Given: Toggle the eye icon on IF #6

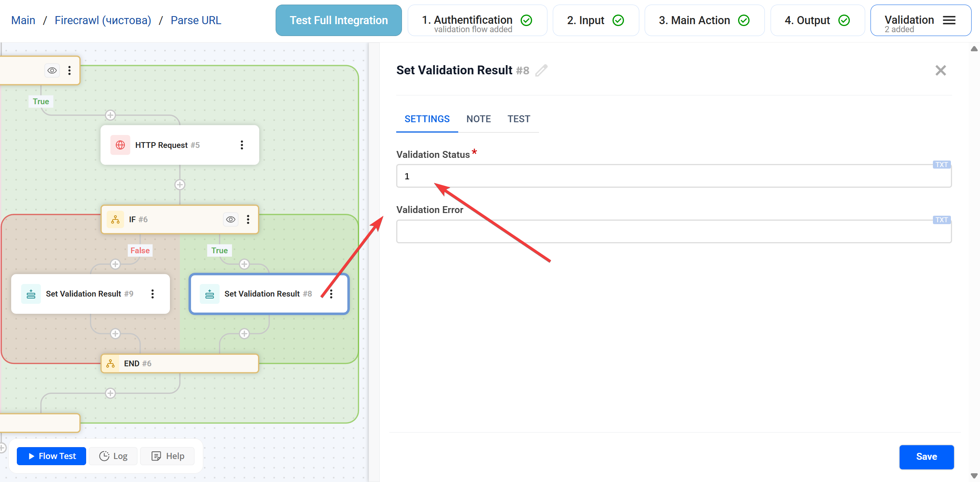Looking at the screenshot, I should [231, 220].
